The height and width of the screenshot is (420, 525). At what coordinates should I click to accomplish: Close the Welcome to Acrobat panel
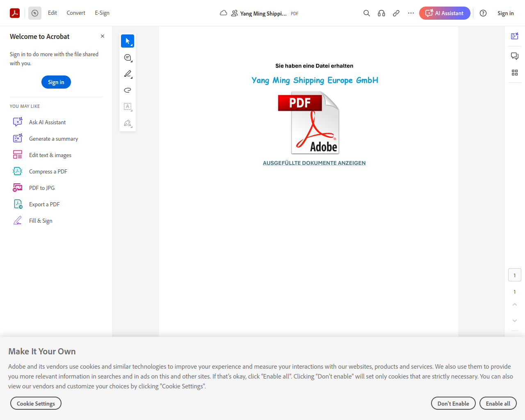coord(103,36)
